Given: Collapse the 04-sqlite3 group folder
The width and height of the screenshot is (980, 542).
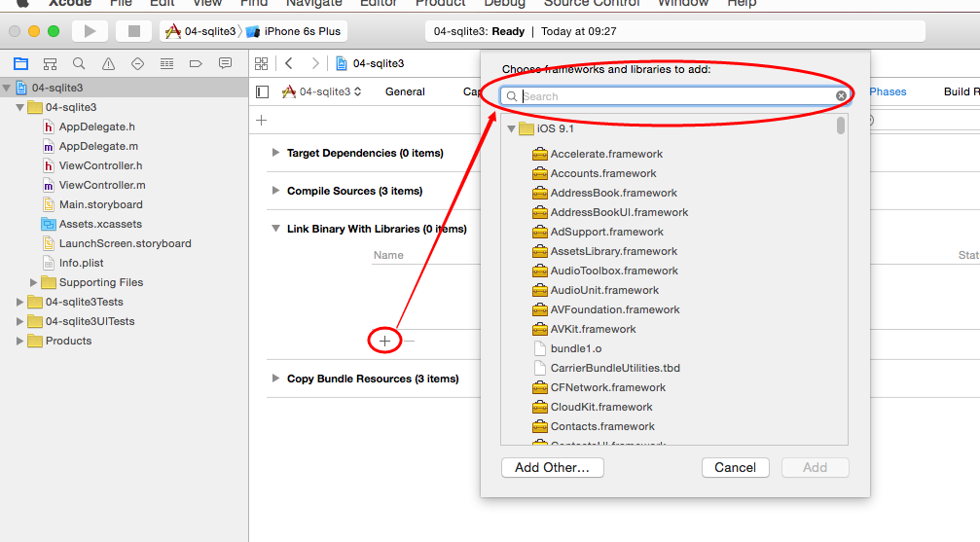Looking at the screenshot, I should pyautogui.click(x=20, y=108).
